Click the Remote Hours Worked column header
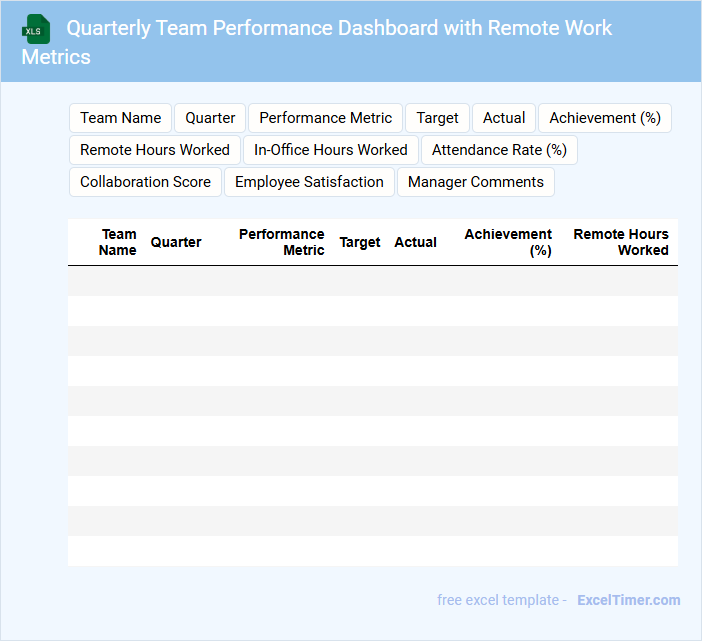Screen dimensions: 702x641 pyautogui.click(x=620, y=242)
